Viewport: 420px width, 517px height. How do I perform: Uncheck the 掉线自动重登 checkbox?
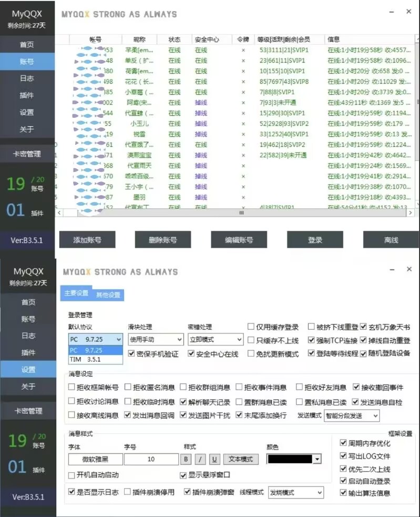(363, 340)
